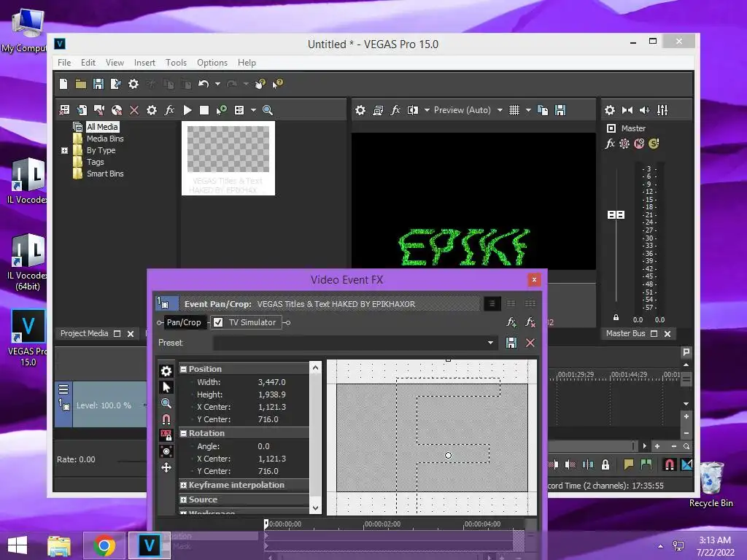
Task: Expand the Keyframe interpolation group
Action: 183,485
